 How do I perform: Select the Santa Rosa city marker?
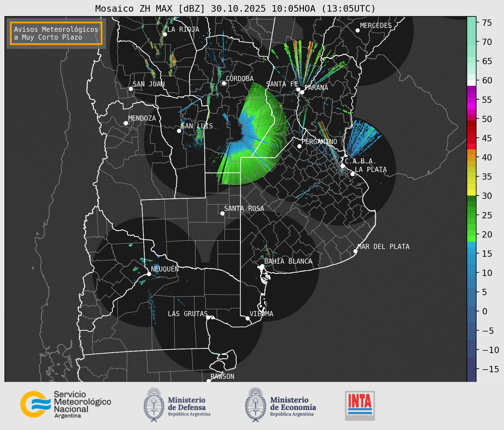(x=222, y=213)
